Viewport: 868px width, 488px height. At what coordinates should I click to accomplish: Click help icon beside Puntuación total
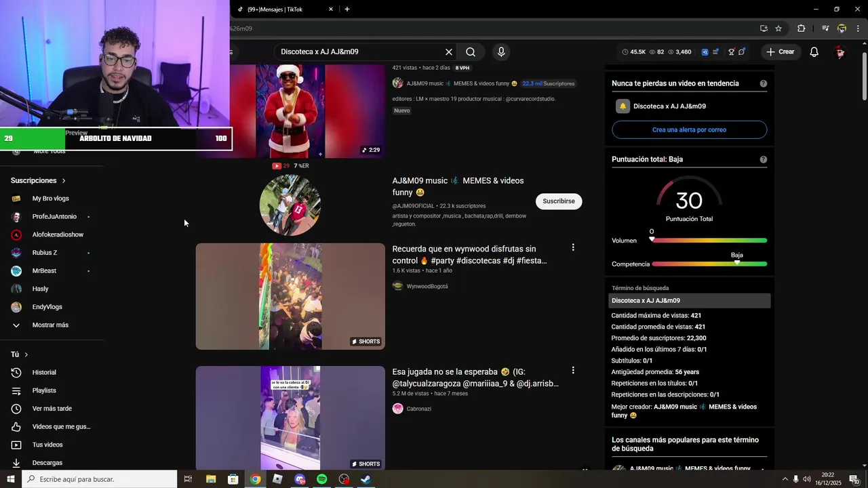coord(764,160)
